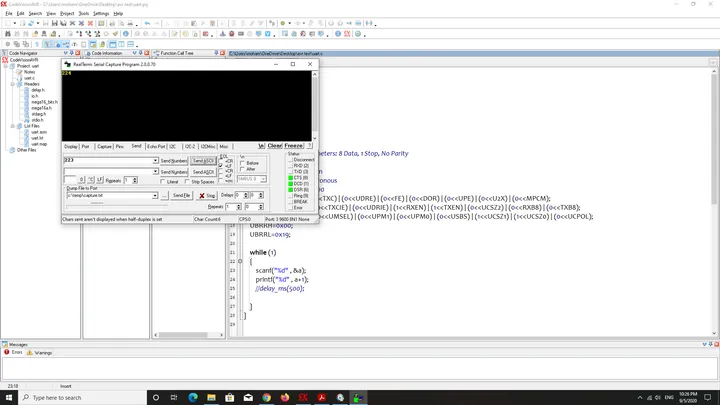The width and height of the screenshot is (720, 405).
Task: Click the Undo arrow toolbar icon
Action: click(x=147, y=23)
